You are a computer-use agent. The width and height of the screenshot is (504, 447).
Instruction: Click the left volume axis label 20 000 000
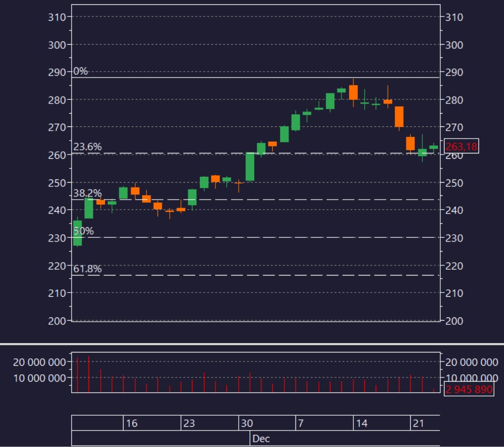pyautogui.click(x=40, y=362)
